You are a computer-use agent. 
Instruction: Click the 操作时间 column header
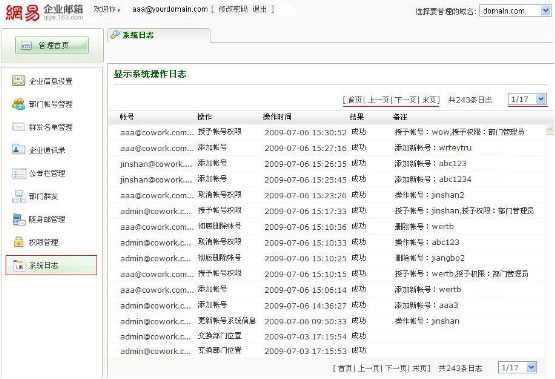click(277, 117)
